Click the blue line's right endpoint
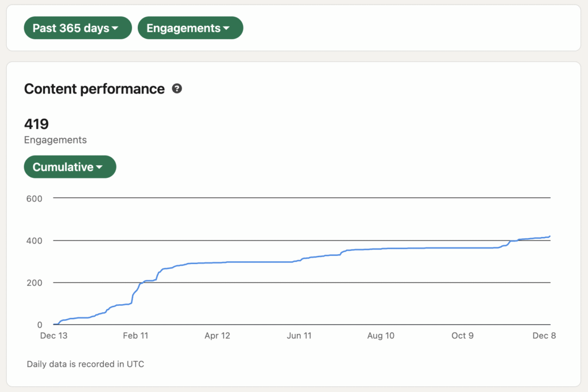Screen dimensions: 588x392 550,236
